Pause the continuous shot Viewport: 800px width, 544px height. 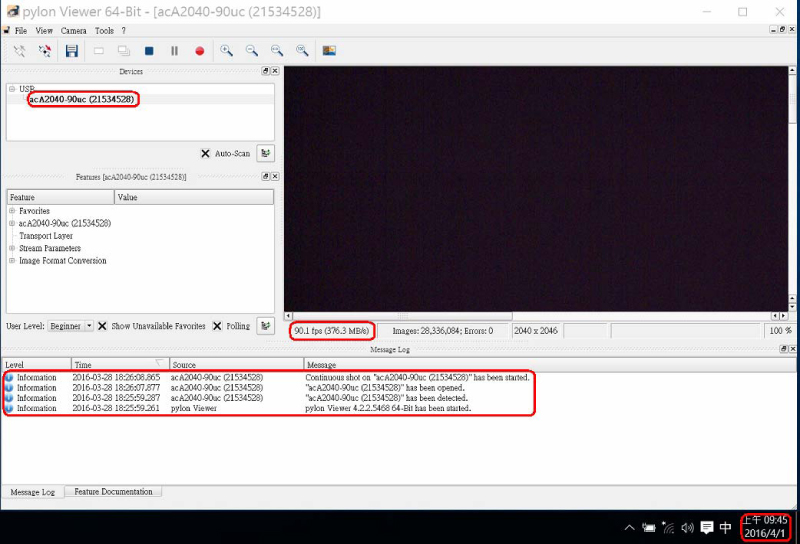174,51
